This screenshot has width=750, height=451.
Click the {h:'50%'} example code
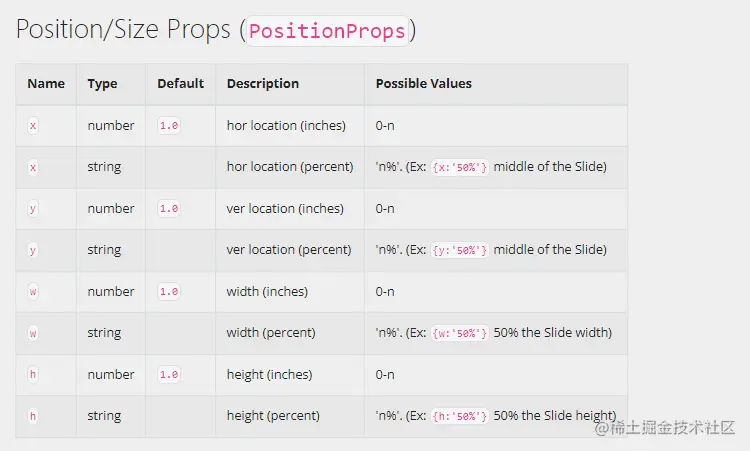(x=460, y=416)
